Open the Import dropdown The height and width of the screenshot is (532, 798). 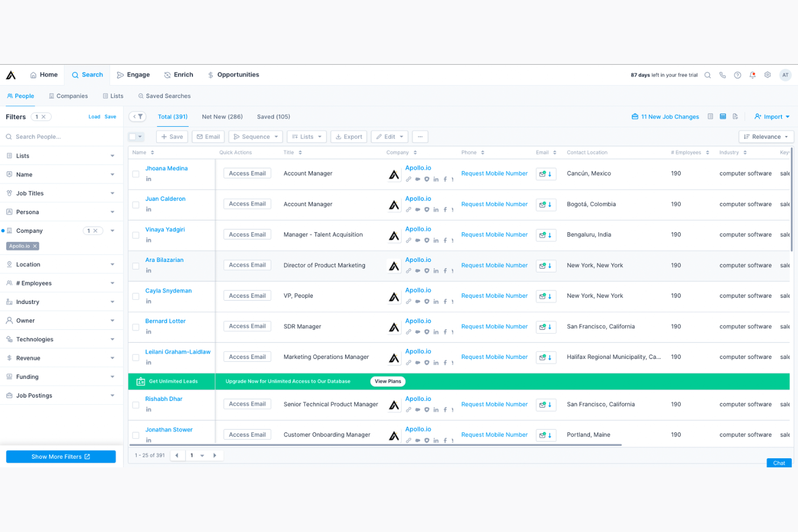click(772, 117)
